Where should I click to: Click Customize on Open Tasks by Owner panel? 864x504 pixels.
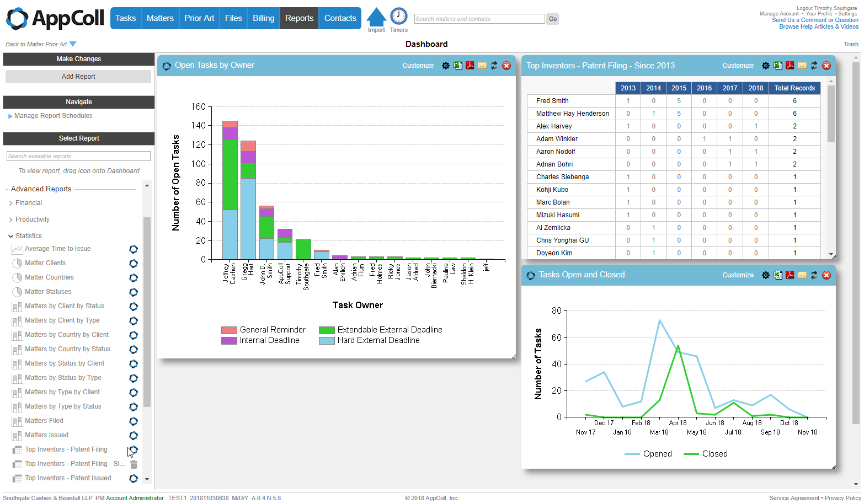(418, 66)
